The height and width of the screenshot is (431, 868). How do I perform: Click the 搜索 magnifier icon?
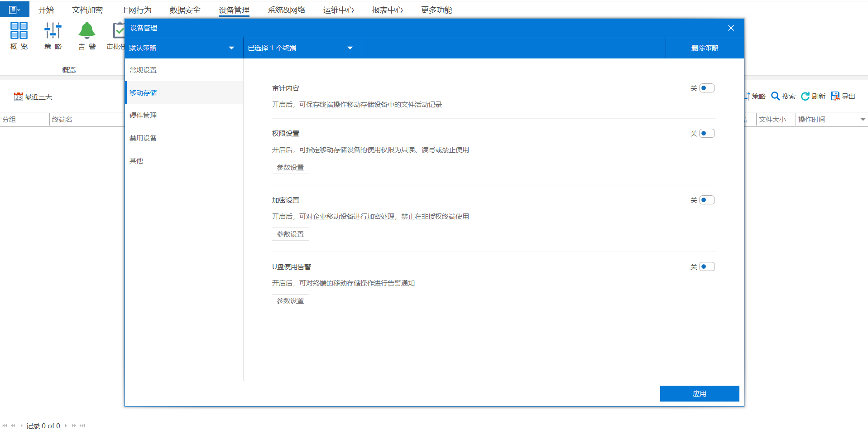coord(775,96)
